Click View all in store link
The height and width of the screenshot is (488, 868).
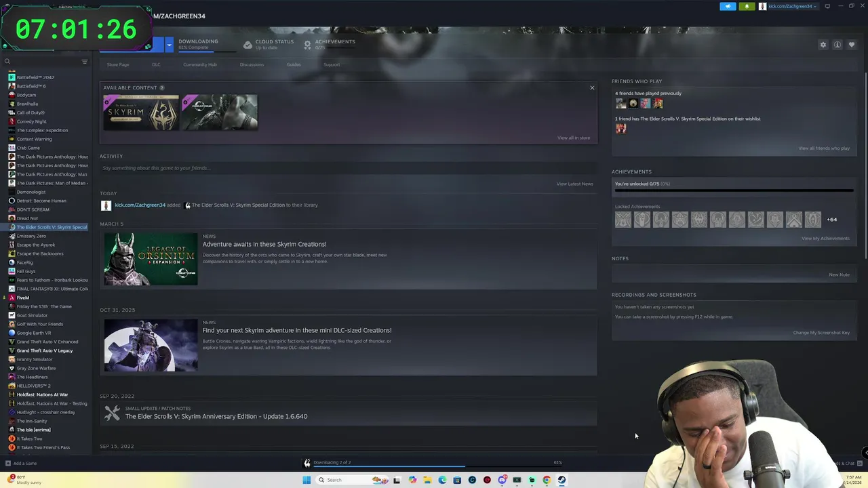574,138
